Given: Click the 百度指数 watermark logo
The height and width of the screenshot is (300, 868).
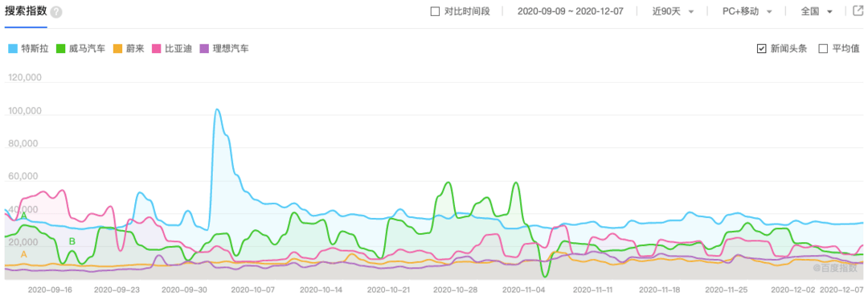Looking at the screenshot, I should point(834,268).
